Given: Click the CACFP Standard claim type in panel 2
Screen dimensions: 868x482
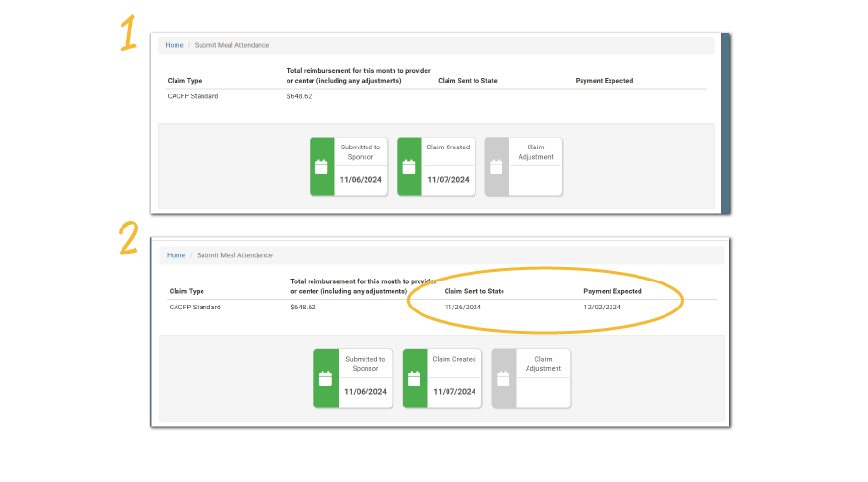Looking at the screenshot, I should (195, 308).
